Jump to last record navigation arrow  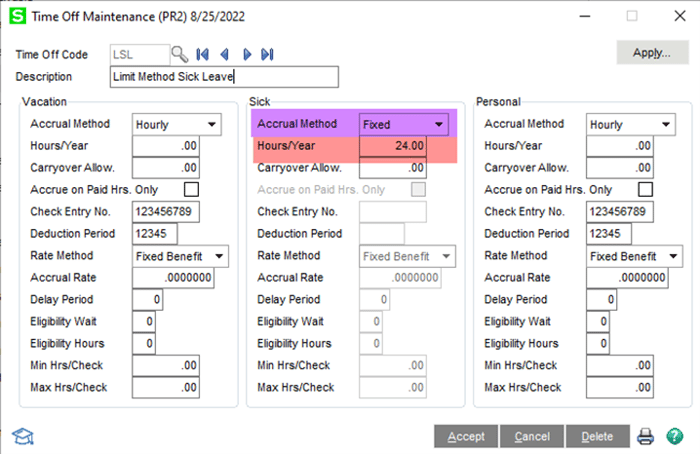[268, 54]
